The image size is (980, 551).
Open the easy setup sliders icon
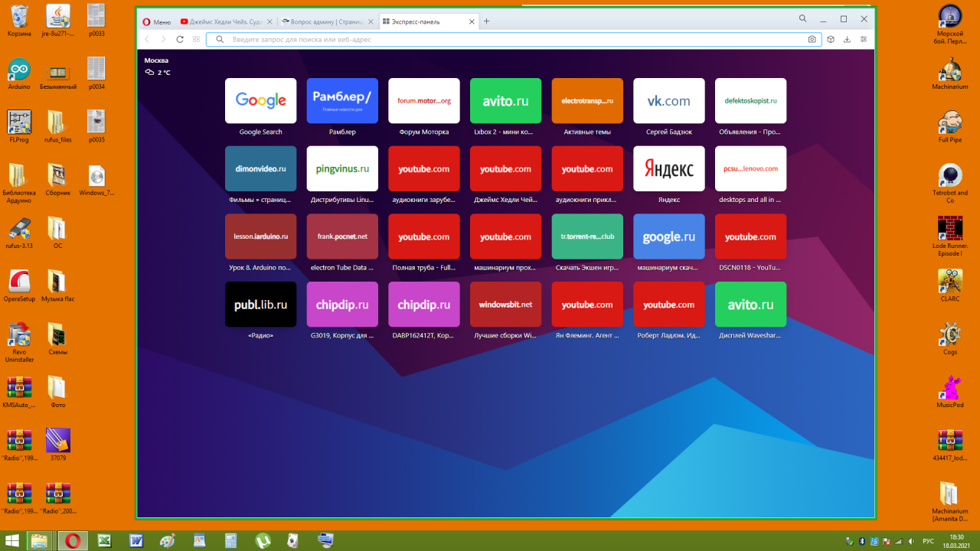point(864,39)
